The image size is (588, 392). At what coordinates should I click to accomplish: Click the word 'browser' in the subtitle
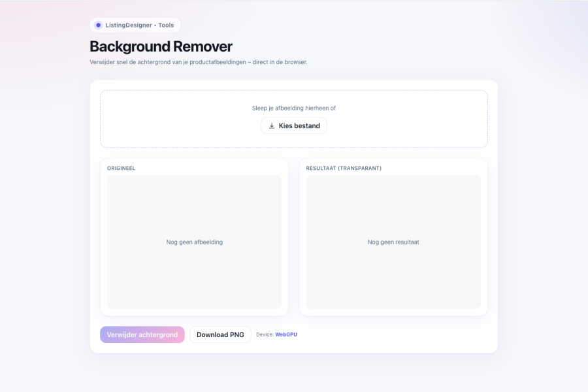point(295,62)
